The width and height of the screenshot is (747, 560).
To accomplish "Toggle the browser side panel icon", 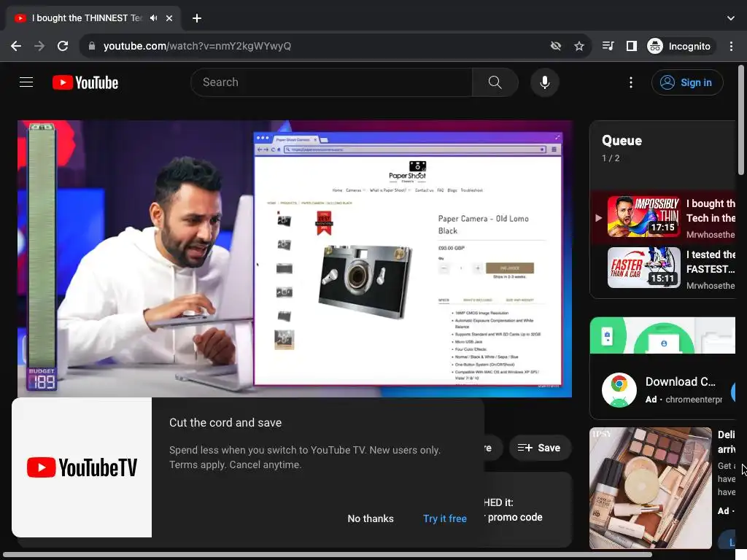I will coord(632,46).
